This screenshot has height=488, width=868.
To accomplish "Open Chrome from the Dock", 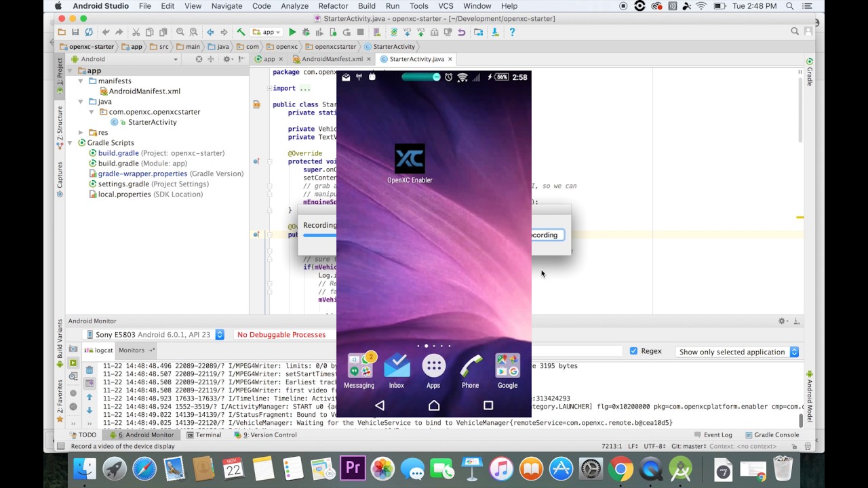I will click(620, 469).
